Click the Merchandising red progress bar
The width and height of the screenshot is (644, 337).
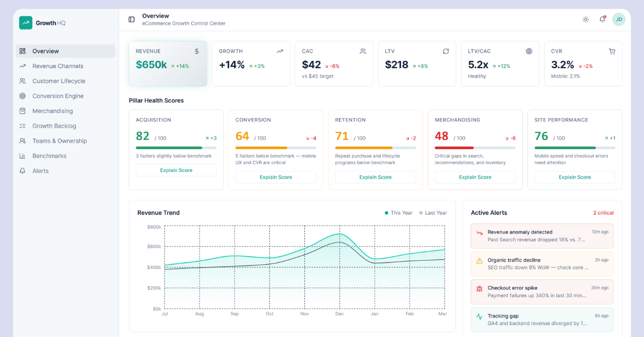(475, 148)
